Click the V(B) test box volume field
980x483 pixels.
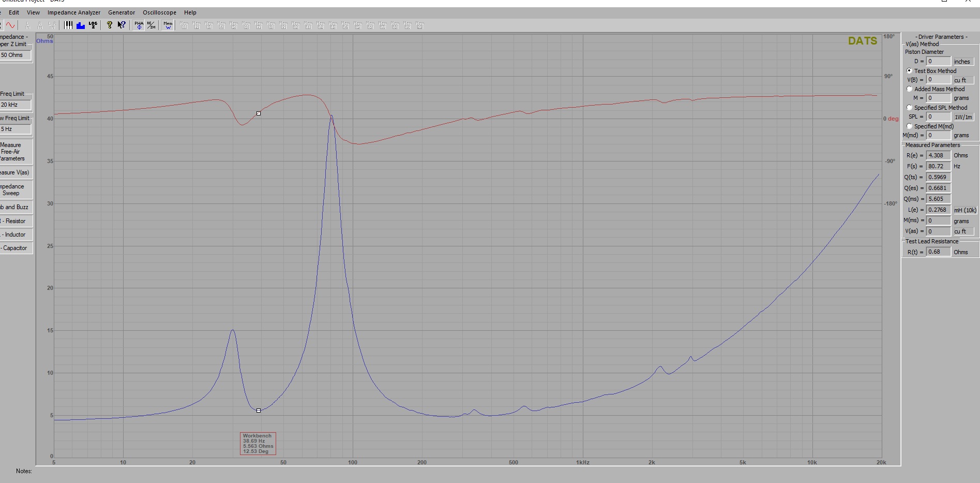[x=938, y=80]
